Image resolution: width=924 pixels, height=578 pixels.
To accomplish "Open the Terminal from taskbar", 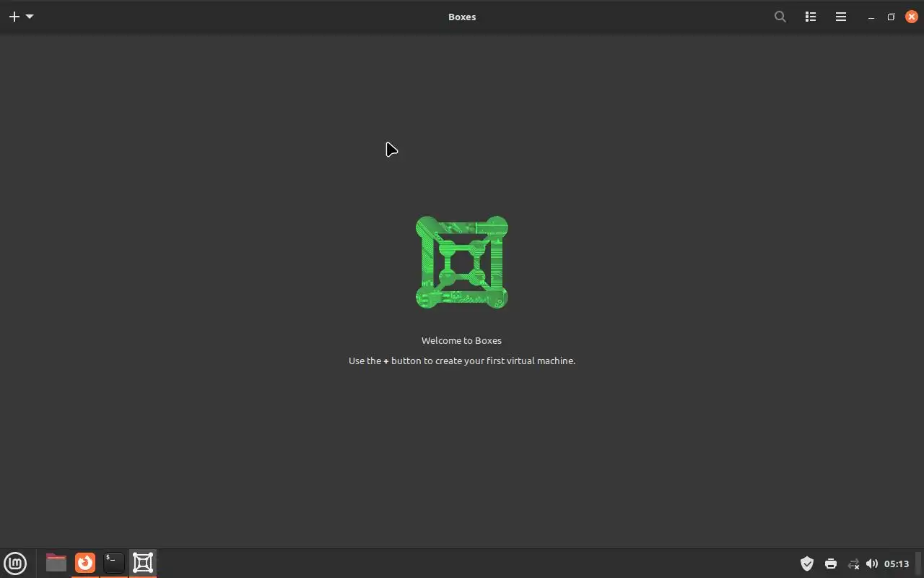I will pos(114,563).
